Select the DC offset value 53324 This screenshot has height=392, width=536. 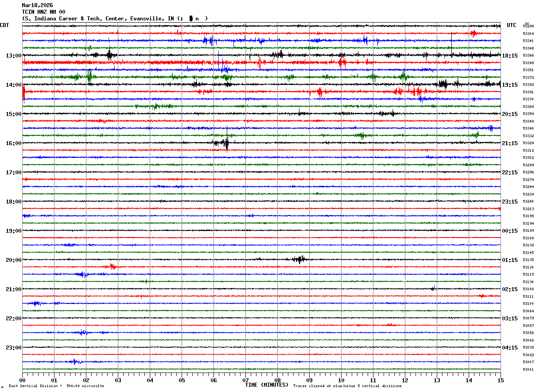[x=528, y=143]
